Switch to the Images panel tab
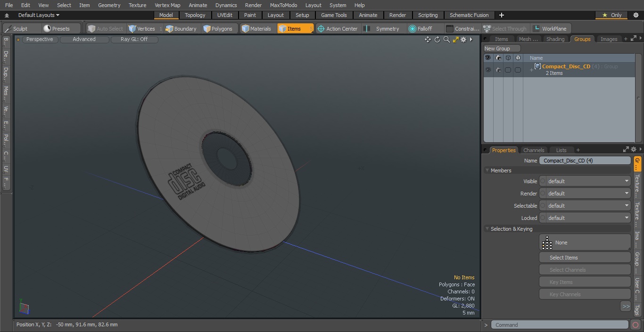 click(609, 39)
